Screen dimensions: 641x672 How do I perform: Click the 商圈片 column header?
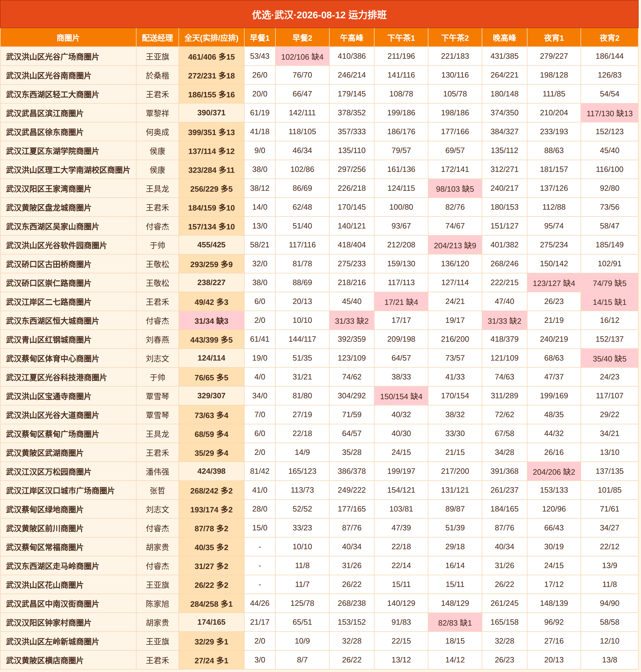click(68, 38)
